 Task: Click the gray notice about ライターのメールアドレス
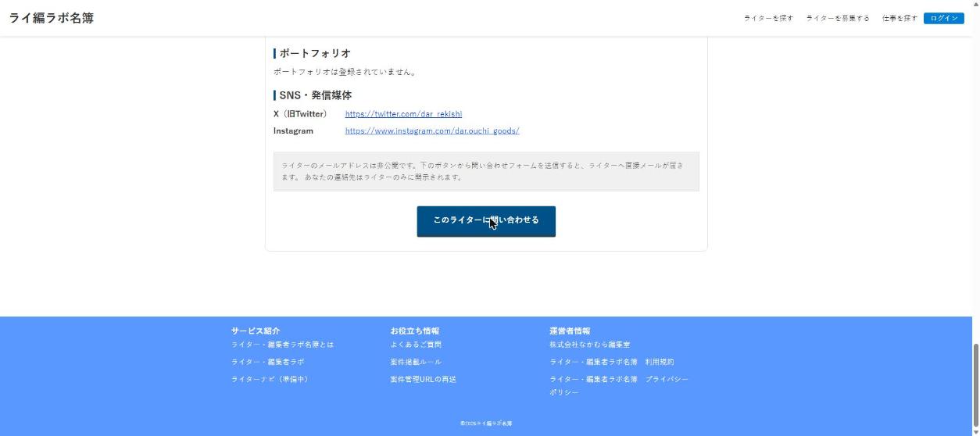coord(486,171)
